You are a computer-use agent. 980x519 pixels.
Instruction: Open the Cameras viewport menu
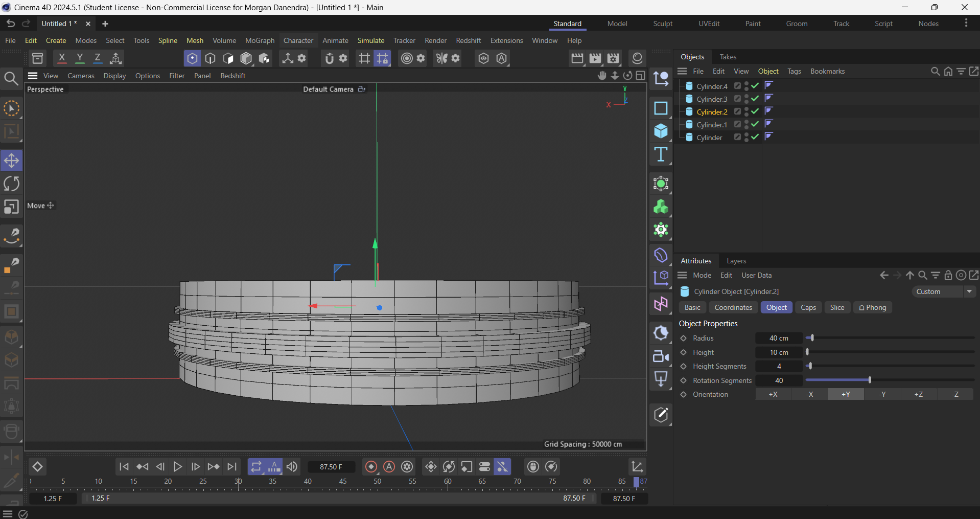[x=81, y=76]
